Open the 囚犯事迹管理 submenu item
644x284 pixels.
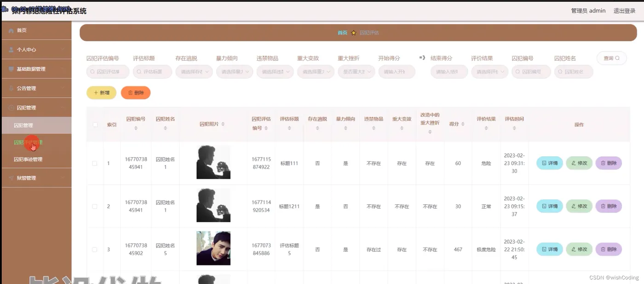(x=36, y=159)
